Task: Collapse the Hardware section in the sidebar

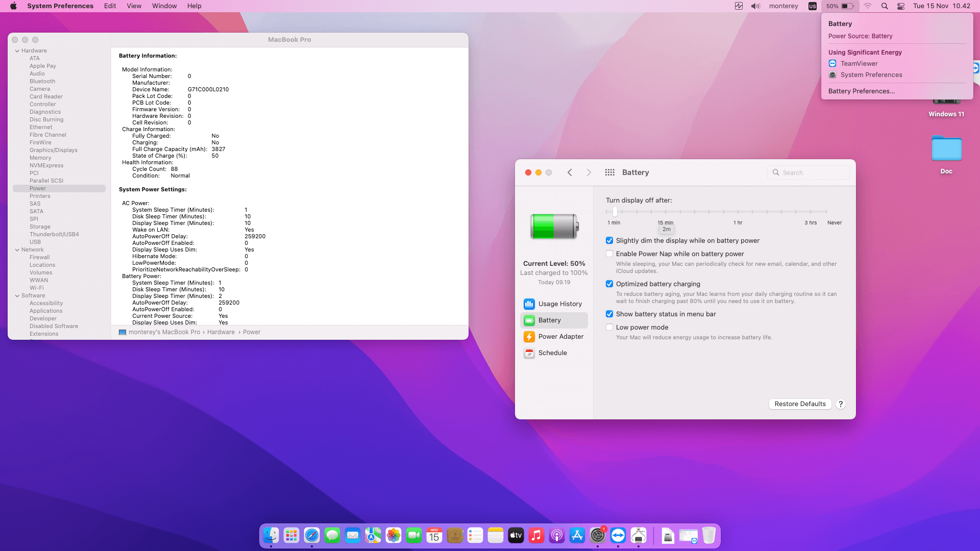Action: (17, 51)
